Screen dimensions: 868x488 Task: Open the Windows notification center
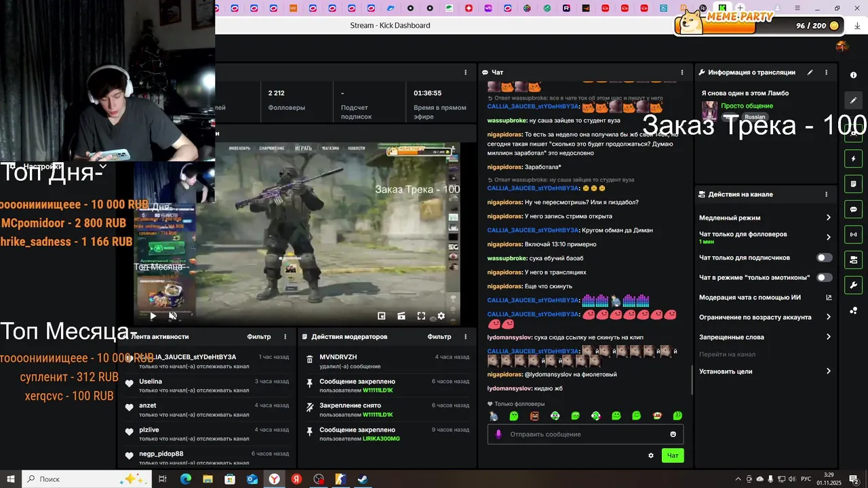tap(853, 479)
